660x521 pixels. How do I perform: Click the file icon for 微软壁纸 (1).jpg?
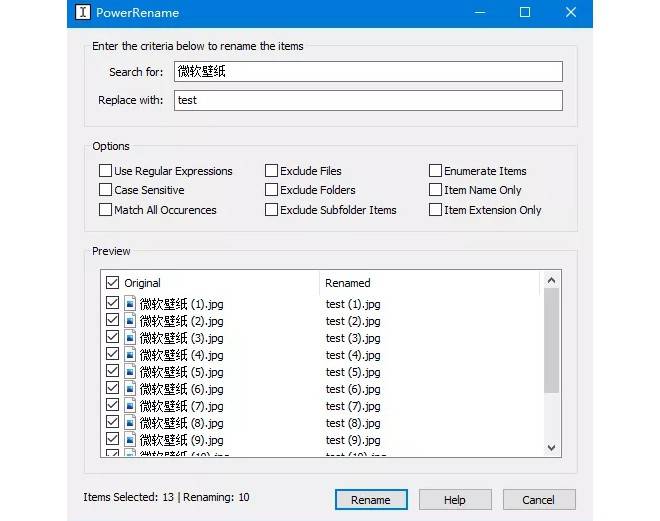[x=130, y=303]
